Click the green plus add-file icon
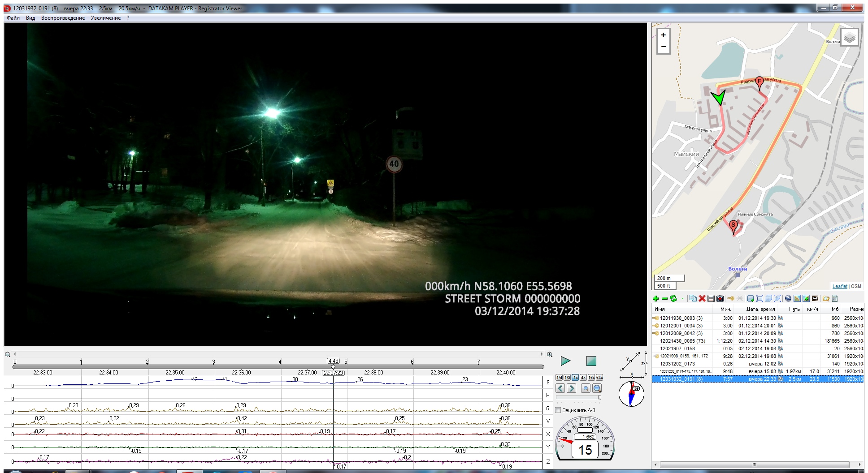Image resolution: width=868 pixels, height=473 pixels. [x=656, y=299]
